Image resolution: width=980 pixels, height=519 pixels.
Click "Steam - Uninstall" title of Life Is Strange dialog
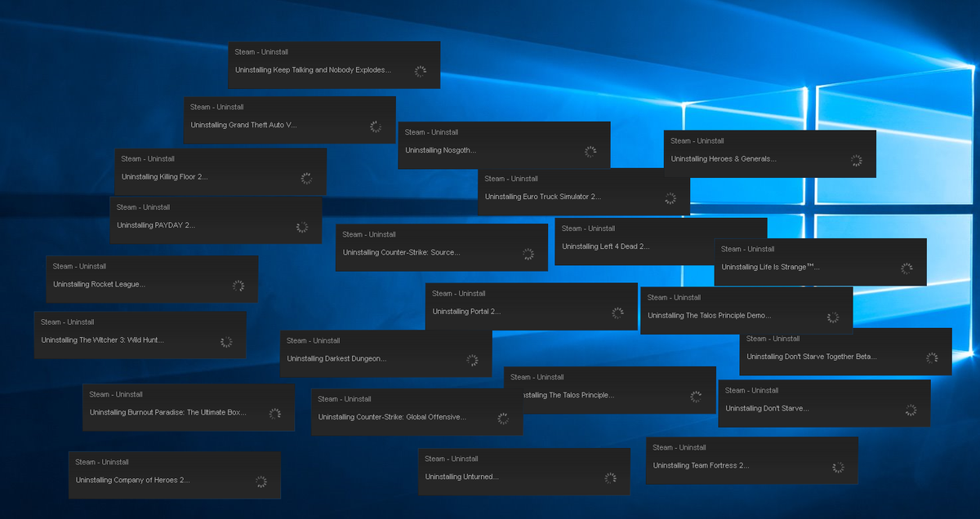748,249
